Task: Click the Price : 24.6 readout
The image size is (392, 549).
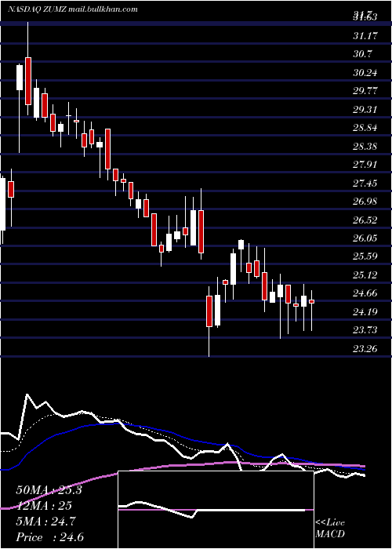Action: point(49,537)
